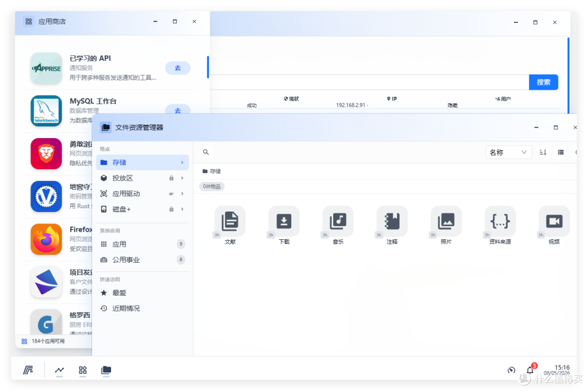Open 应用 under system apps

pos(143,244)
